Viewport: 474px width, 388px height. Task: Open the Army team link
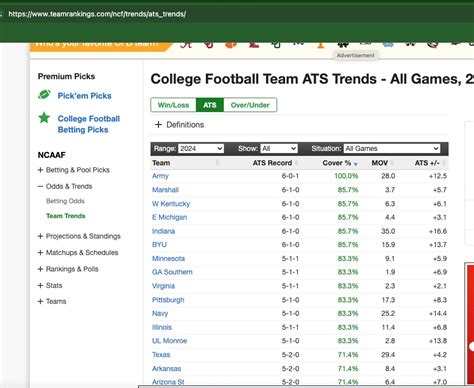coord(160,176)
